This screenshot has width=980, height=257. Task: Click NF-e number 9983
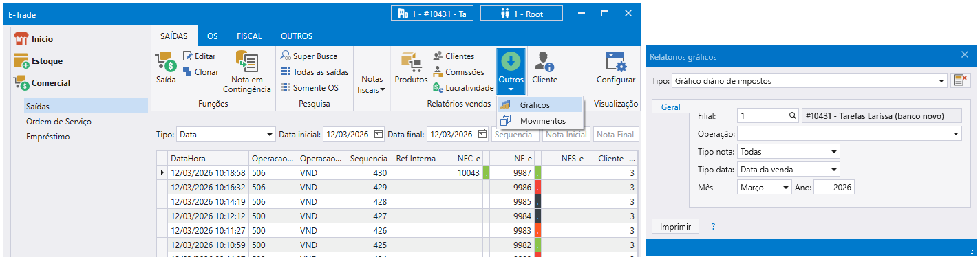coord(512,230)
